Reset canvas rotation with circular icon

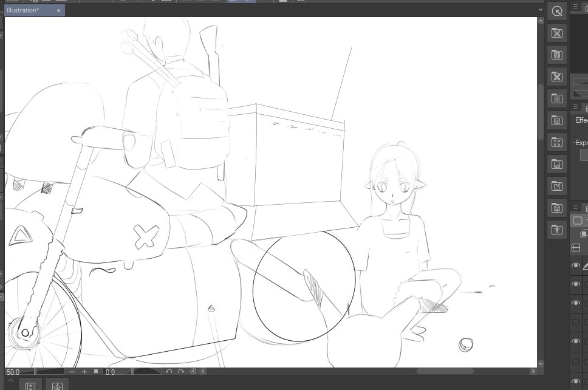193,371
